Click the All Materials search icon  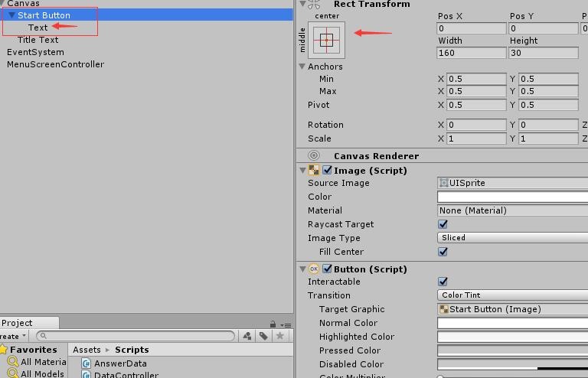tap(13, 361)
